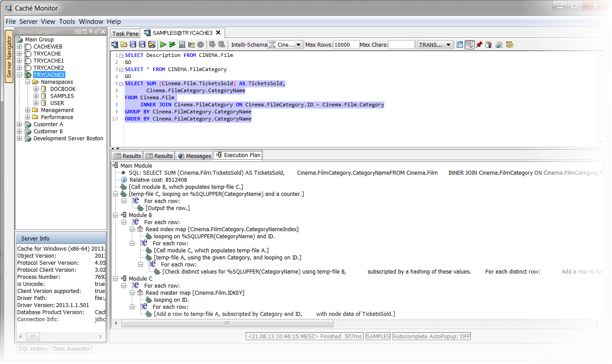Open the TRANS... dropdown
This screenshot has height=364, width=612.
[435, 45]
